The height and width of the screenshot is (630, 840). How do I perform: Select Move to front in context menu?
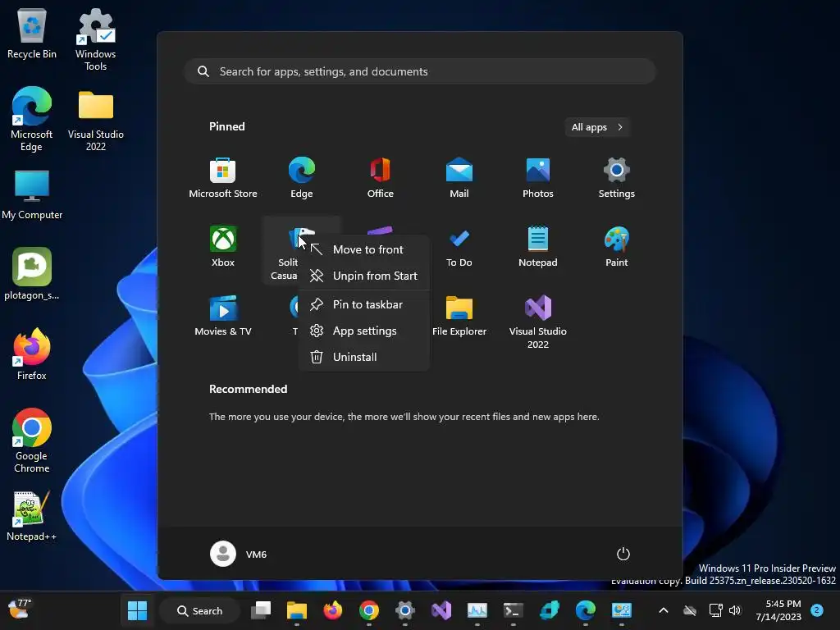pos(363,249)
